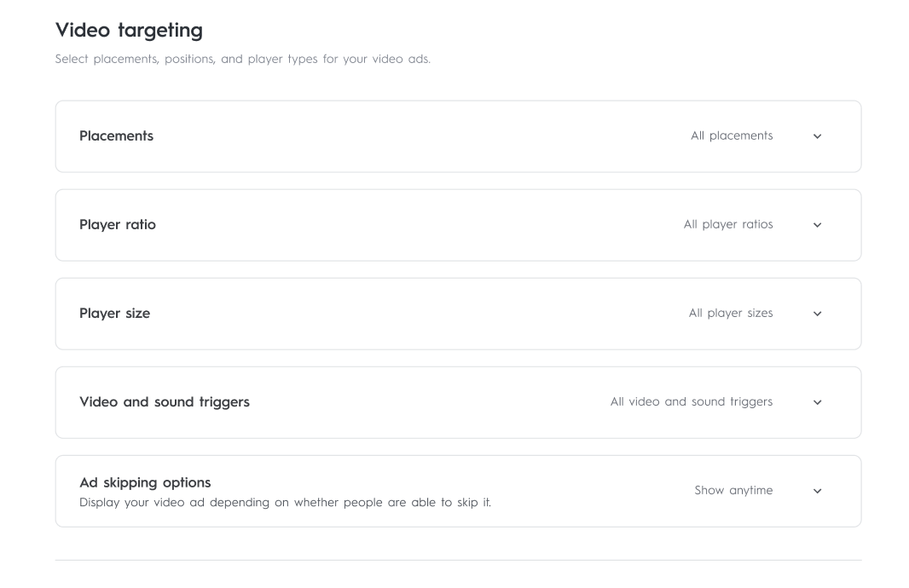Expand the Player size chevron arrow
The height and width of the screenshot is (588, 909).
pyautogui.click(x=817, y=314)
